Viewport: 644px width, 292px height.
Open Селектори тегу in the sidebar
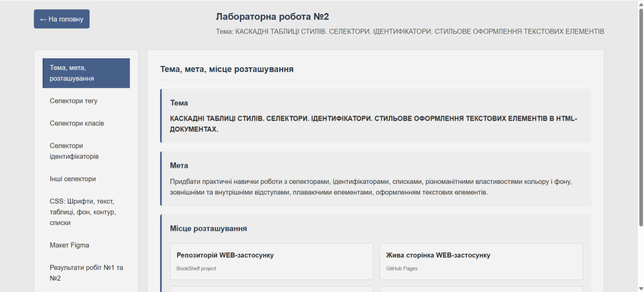pyautogui.click(x=73, y=101)
